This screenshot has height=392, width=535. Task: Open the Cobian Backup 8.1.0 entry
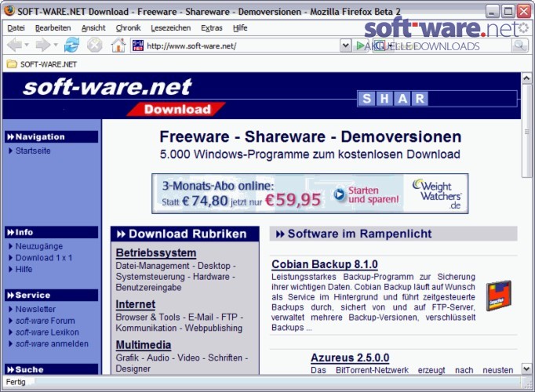click(325, 264)
